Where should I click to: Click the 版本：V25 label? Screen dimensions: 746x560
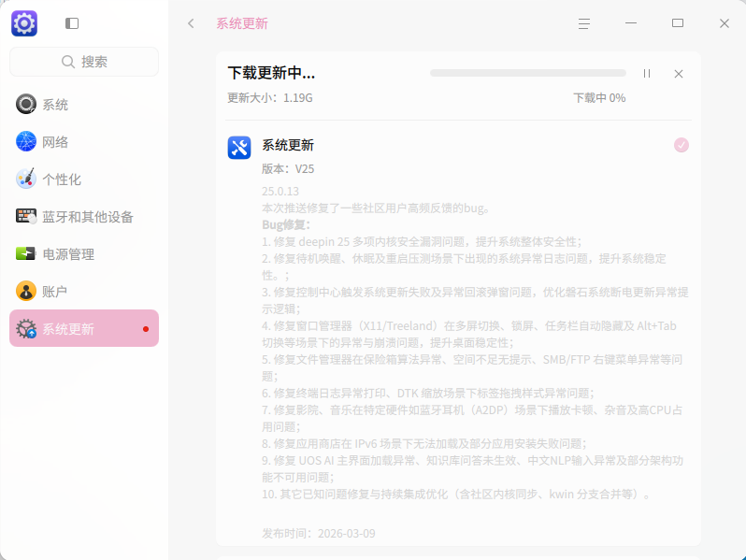(288, 169)
